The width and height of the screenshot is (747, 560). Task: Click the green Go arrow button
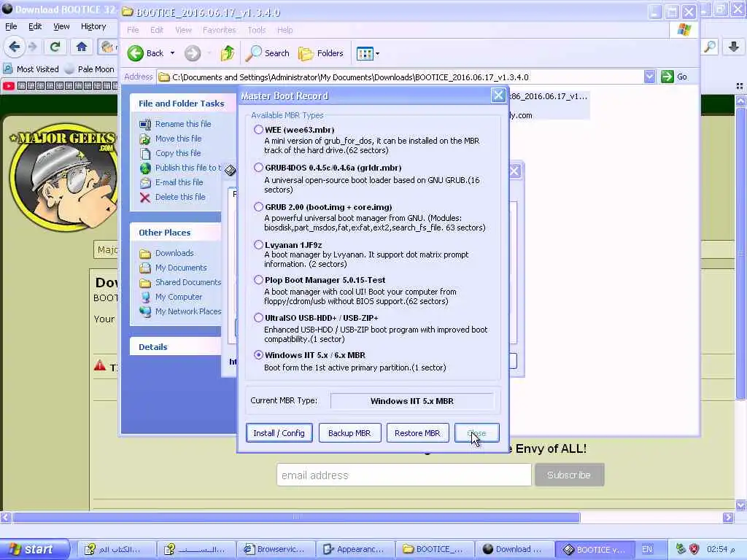(667, 77)
